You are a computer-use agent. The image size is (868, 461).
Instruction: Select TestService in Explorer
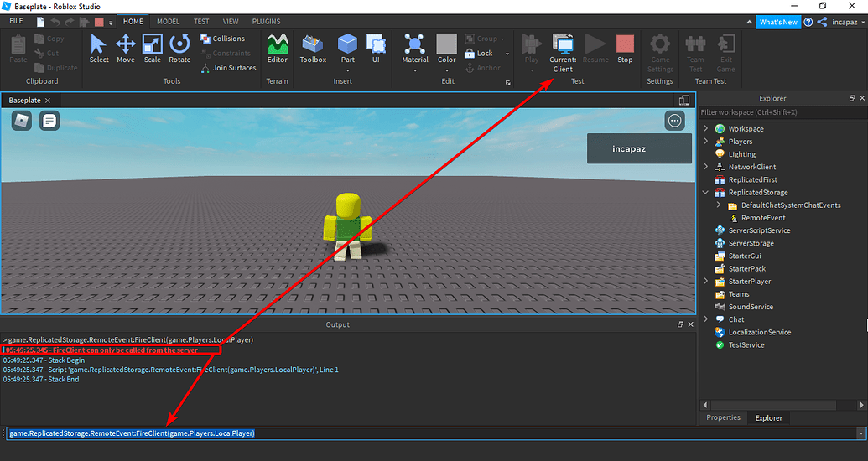(x=746, y=345)
